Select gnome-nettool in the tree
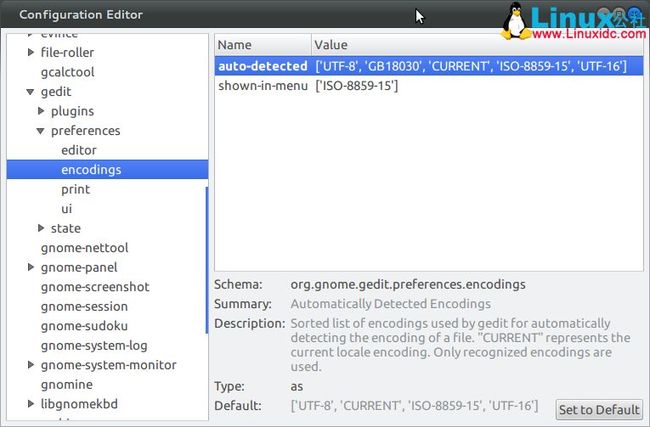 click(x=85, y=248)
